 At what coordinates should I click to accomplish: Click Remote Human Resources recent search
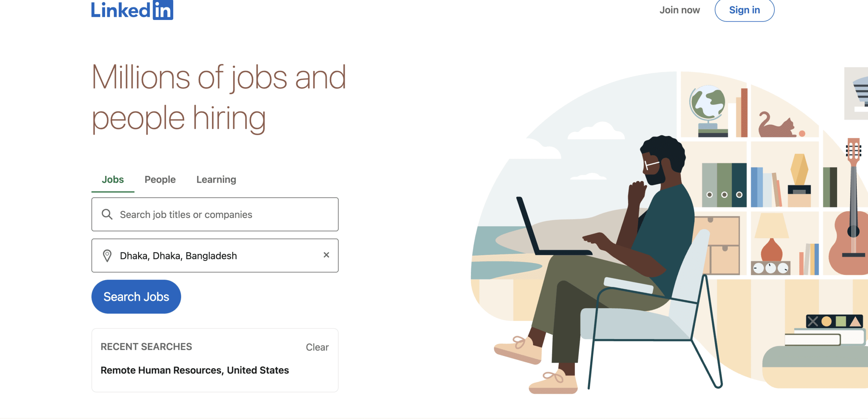194,370
